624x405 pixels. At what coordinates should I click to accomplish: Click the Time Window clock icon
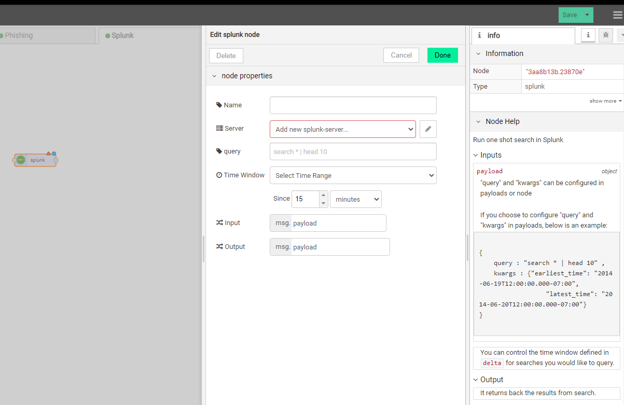click(x=219, y=175)
